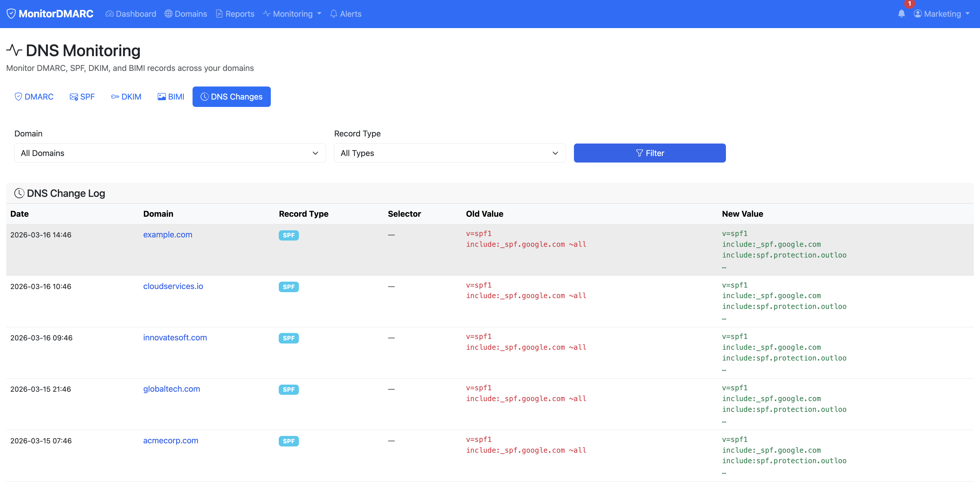Select the DNS Changes tab
This screenshot has width=980, height=489.
(x=232, y=97)
